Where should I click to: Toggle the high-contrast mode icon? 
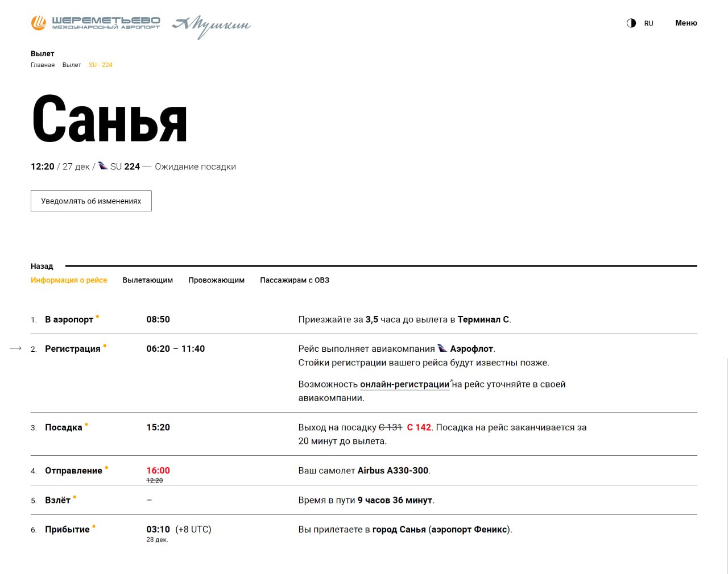(631, 23)
